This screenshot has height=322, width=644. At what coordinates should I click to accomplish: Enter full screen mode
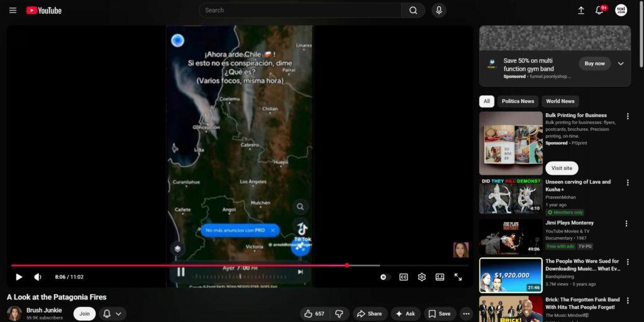click(458, 277)
